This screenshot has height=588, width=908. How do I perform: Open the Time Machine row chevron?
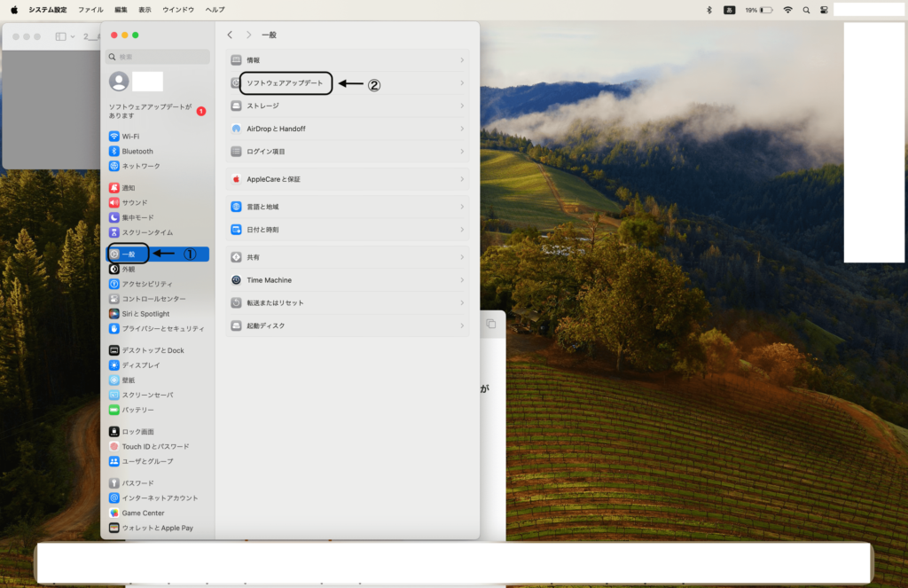coord(462,280)
